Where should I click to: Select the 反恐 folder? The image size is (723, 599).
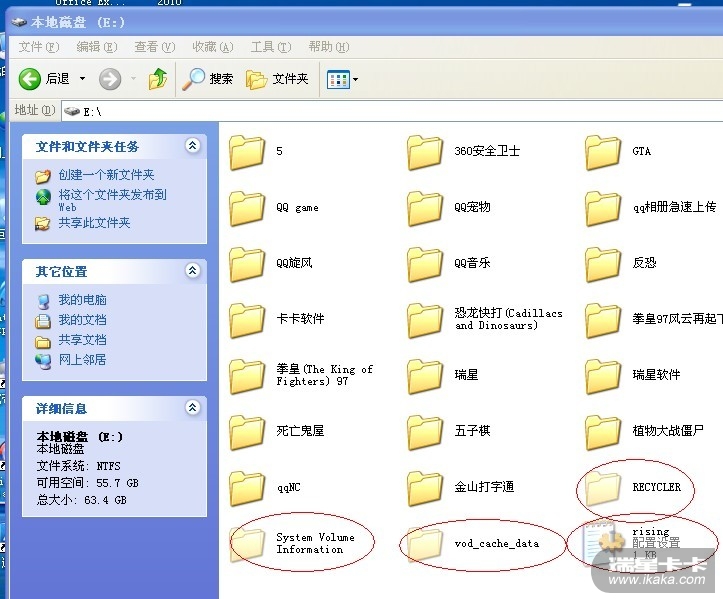click(621, 264)
